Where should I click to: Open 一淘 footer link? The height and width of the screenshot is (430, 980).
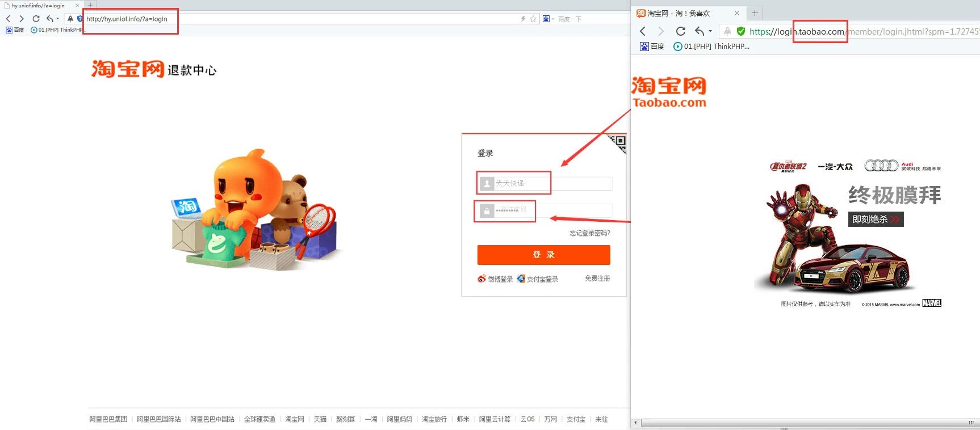coord(371,419)
